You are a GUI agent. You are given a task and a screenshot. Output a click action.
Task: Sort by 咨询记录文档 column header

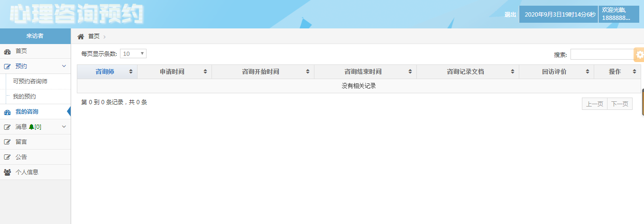point(468,72)
